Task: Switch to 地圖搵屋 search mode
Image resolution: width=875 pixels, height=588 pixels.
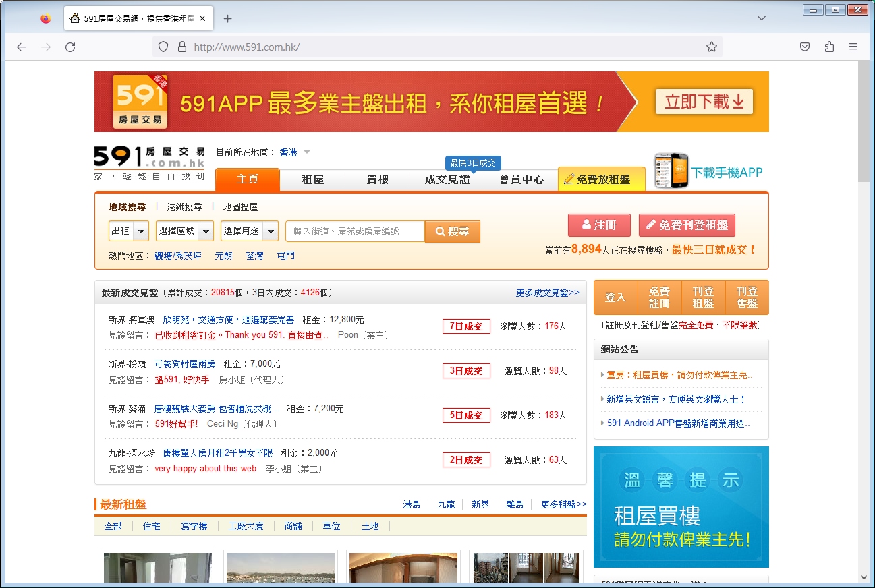Action: (x=240, y=207)
